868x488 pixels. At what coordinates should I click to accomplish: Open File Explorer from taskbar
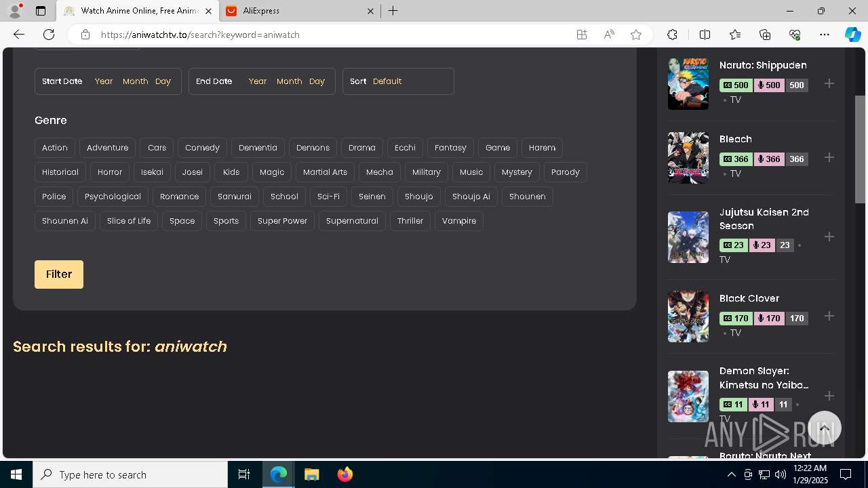tap(312, 474)
